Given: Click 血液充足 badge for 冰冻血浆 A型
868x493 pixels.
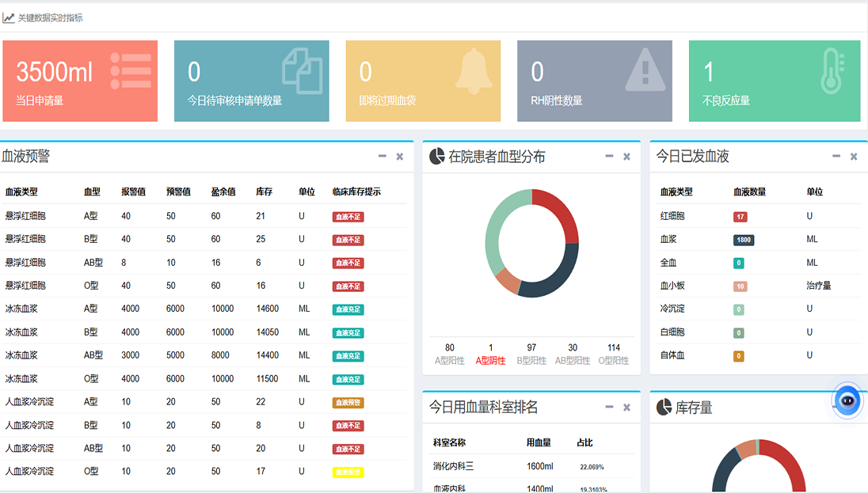Looking at the screenshot, I should pos(348,309).
